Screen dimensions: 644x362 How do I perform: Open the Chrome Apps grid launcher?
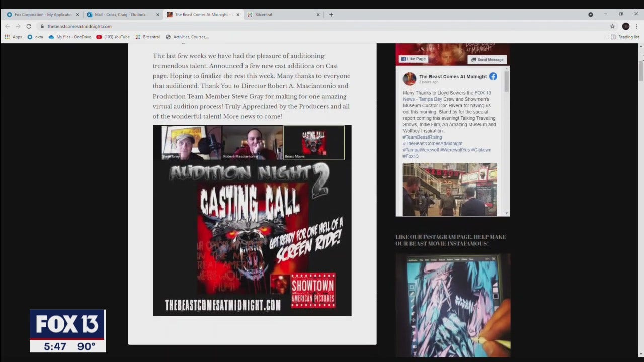coord(7,37)
